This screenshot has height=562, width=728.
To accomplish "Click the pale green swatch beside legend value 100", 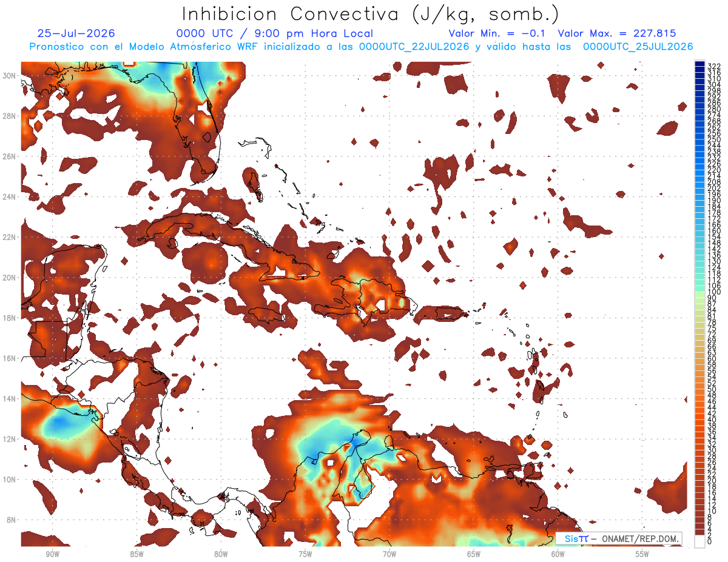I will (x=699, y=295).
